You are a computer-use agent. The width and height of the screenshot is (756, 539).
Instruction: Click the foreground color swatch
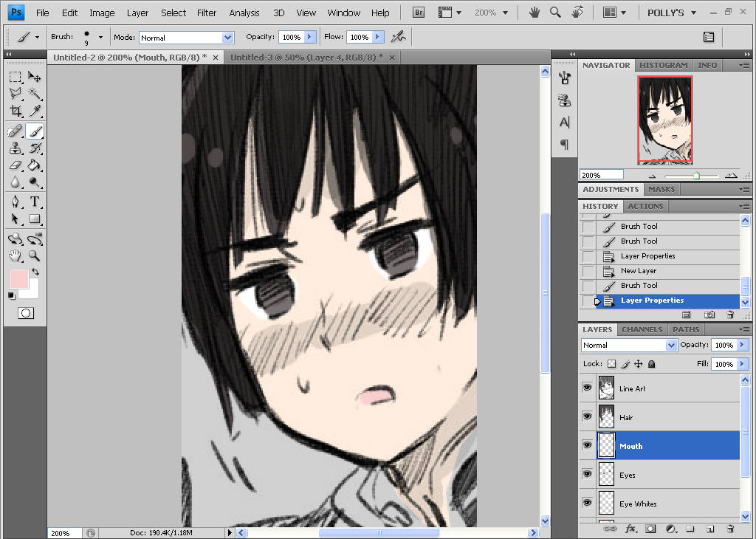[x=18, y=278]
